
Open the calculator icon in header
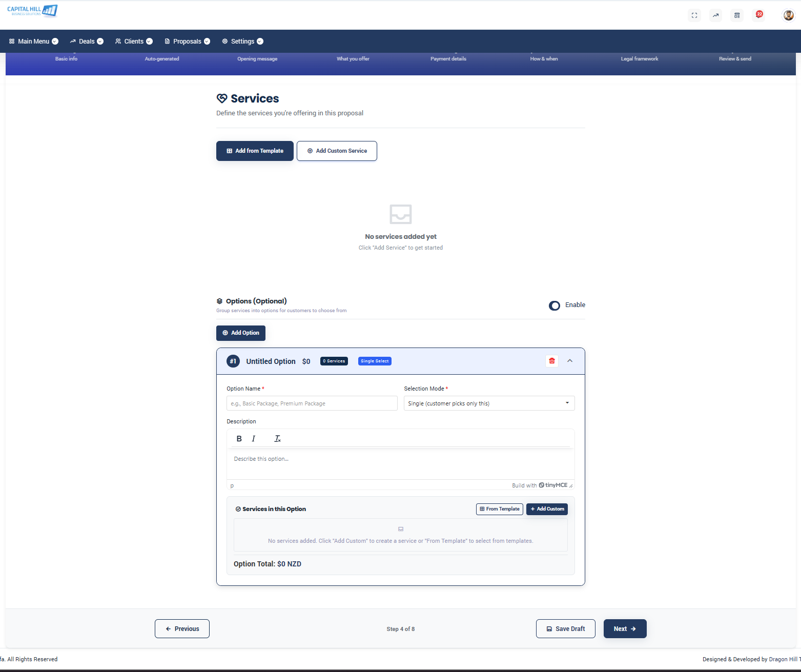(x=737, y=15)
